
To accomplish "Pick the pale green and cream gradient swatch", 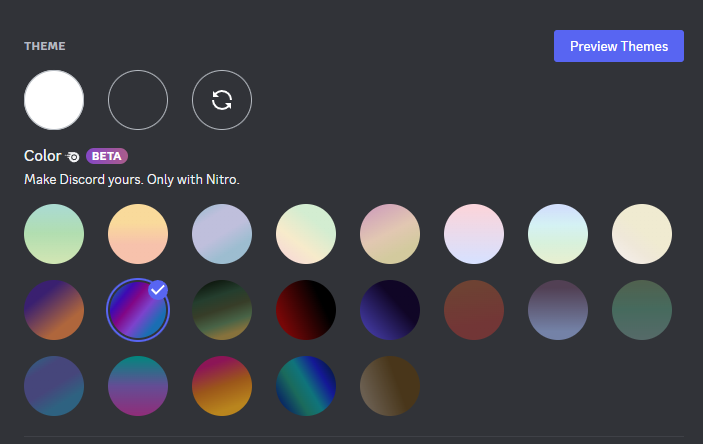I will (306, 234).
